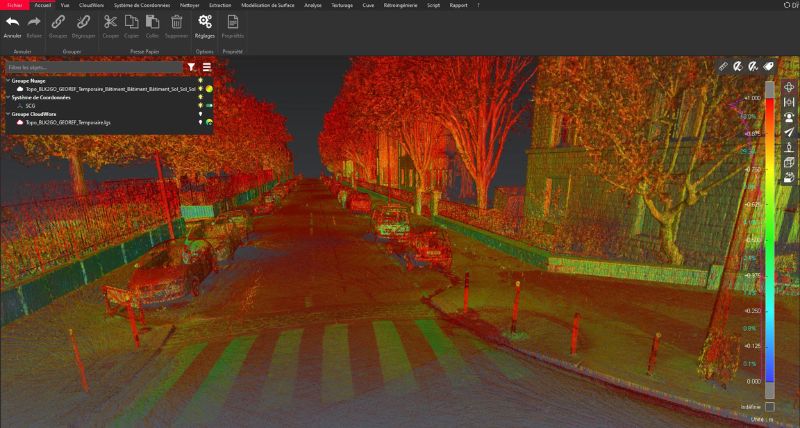The image size is (800, 428).
Task: Click the cloud icon of the .lgs CloudWorx item
Action: pos(20,122)
